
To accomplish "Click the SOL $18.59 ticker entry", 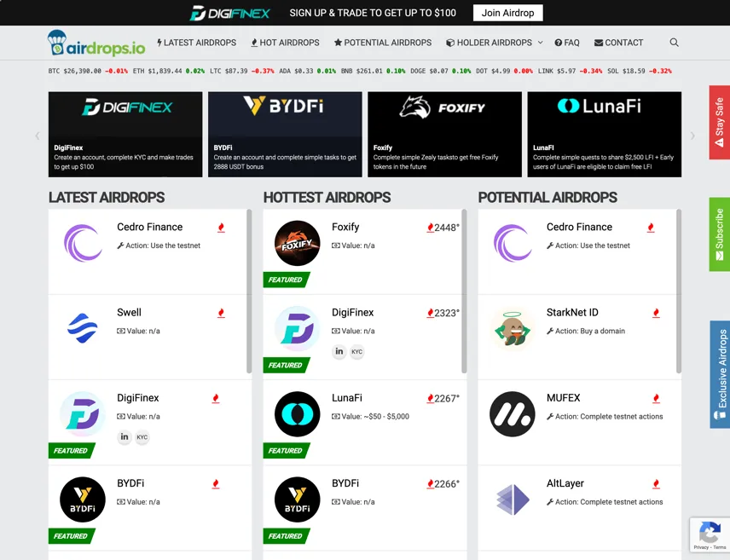I will point(640,72).
